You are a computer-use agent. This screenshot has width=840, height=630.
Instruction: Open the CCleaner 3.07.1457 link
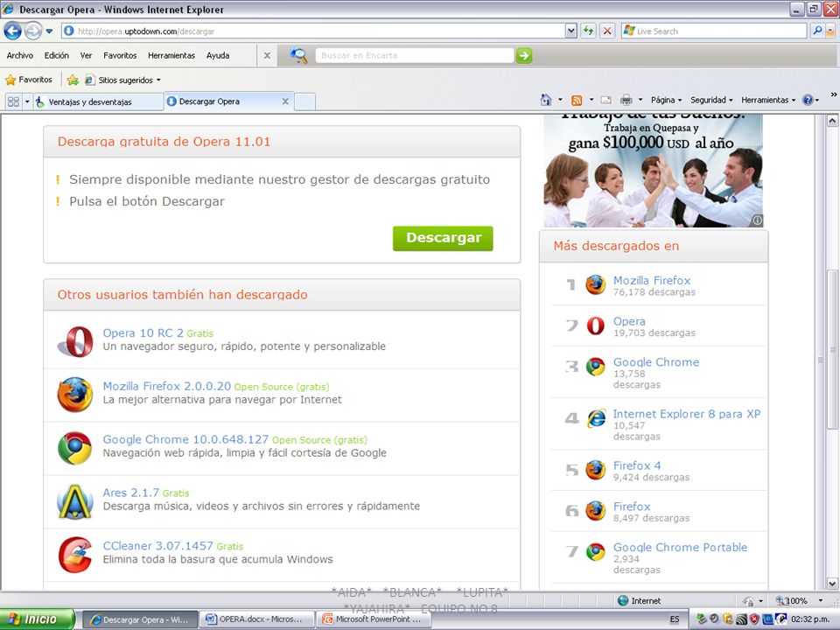158,546
